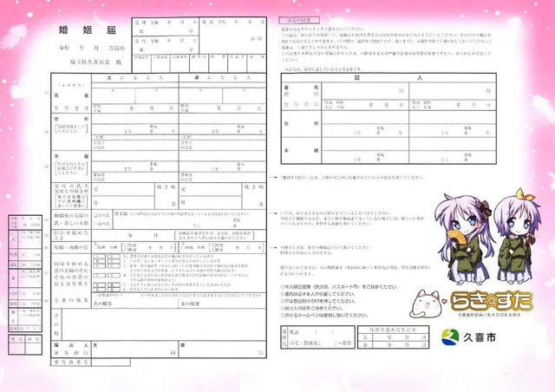The width and height of the screenshot is (555, 392).
Task: Click the first witness signature field
Action: coord(365,91)
